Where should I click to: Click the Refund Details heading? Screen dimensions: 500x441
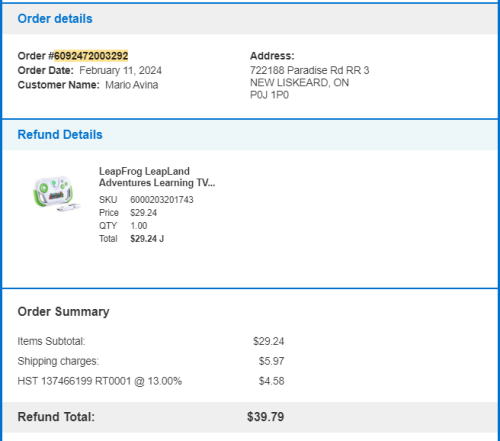pos(60,135)
